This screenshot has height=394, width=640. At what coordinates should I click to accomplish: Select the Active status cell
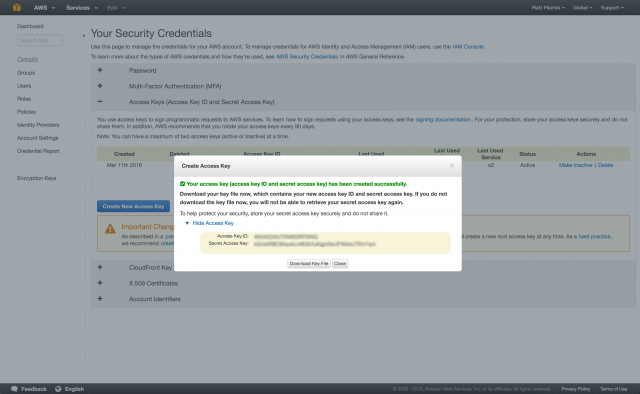(x=527, y=165)
